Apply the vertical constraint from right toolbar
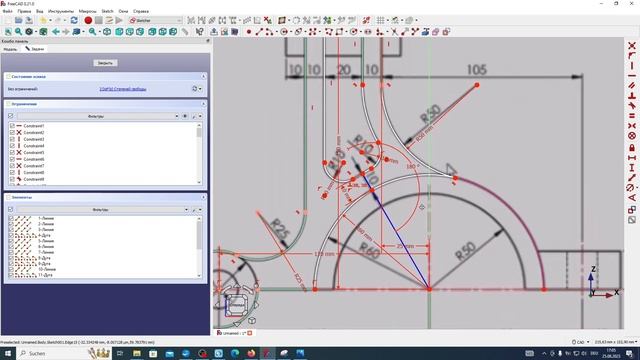The image size is (640, 360). (632, 65)
